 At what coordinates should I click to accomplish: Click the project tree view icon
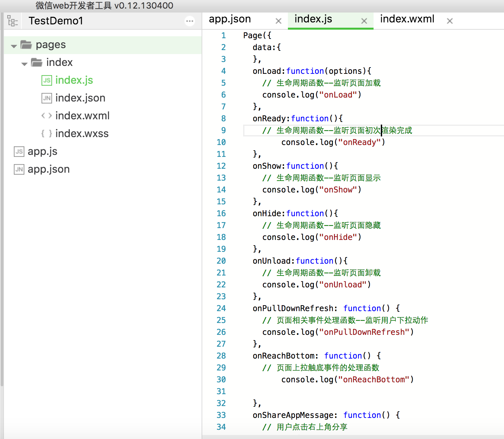click(13, 21)
